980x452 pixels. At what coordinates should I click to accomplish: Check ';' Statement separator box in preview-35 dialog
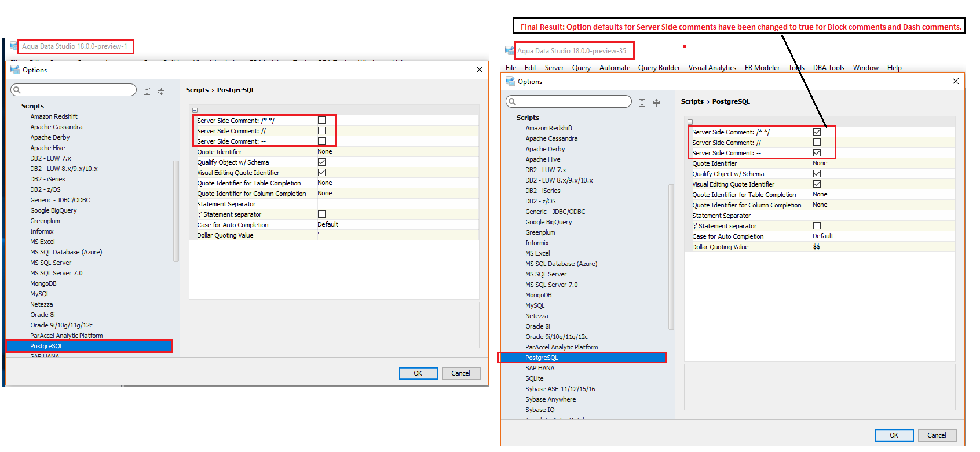817,226
